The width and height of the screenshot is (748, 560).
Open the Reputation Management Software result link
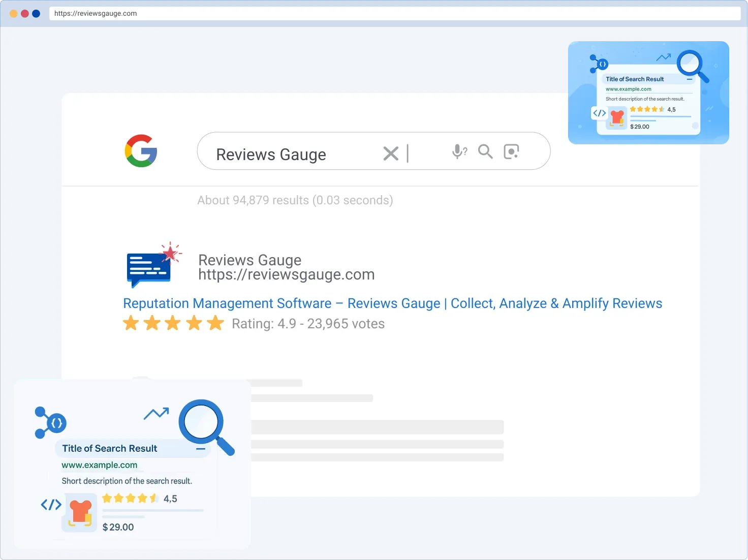tap(392, 303)
